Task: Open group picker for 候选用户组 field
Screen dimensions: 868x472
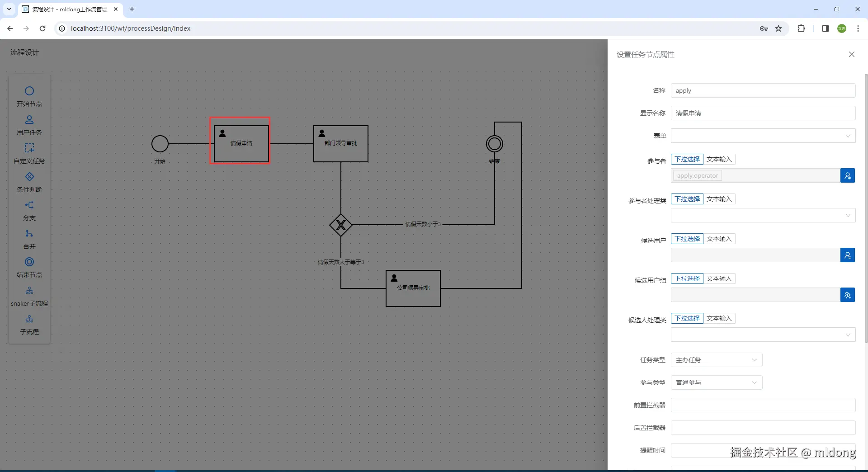Action: (847, 295)
